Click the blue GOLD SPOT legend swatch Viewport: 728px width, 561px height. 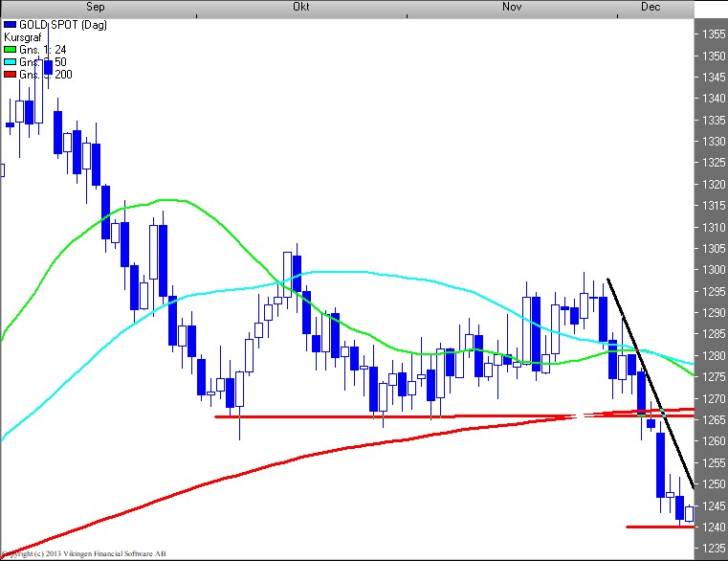pyautogui.click(x=10, y=25)
